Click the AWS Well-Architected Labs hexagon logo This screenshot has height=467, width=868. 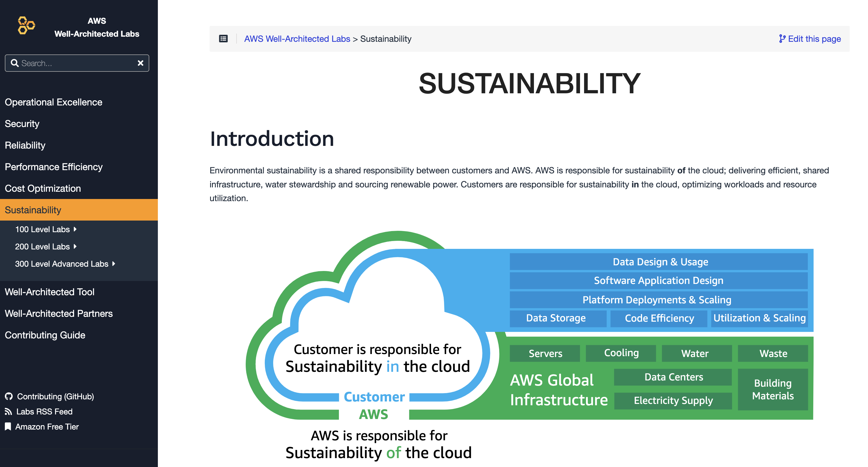[26, 25]
